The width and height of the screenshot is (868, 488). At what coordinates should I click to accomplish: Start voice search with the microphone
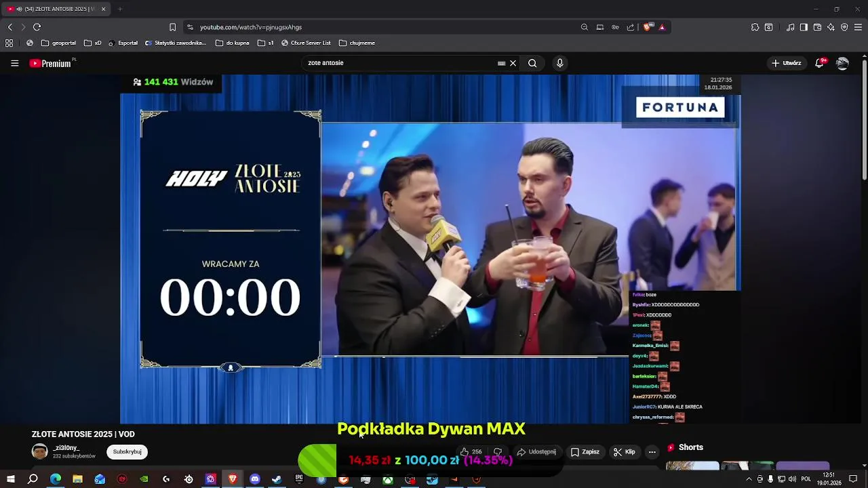pos(559,63)
